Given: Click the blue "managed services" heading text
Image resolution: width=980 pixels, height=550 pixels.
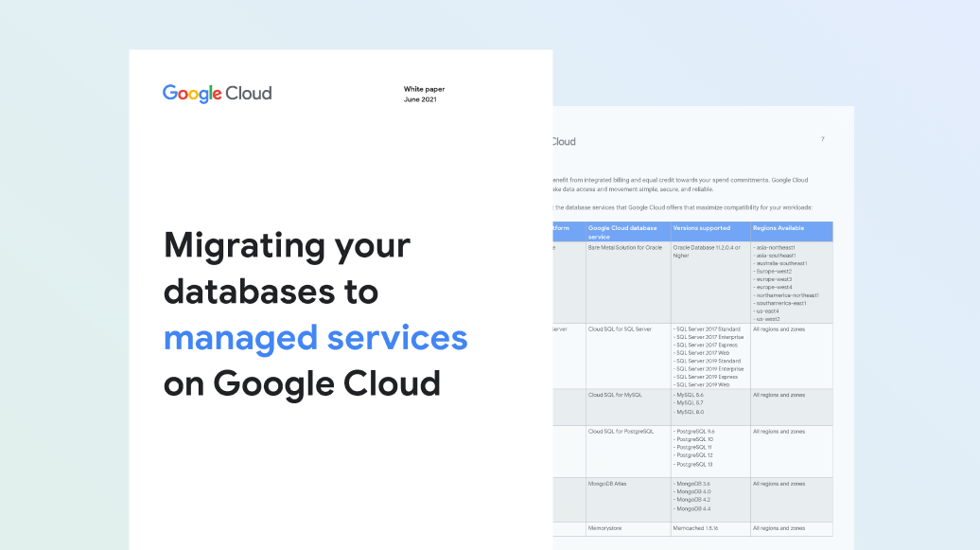Looking at the screenshot, I should coord(316,339).
